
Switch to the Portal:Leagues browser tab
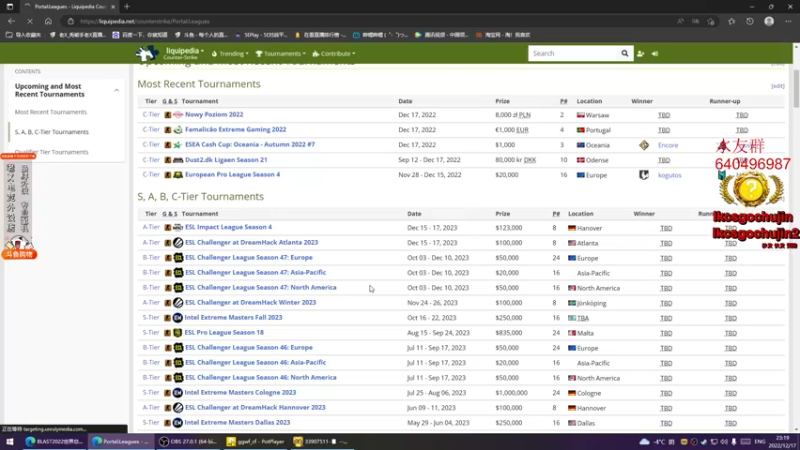pos(68,7)
